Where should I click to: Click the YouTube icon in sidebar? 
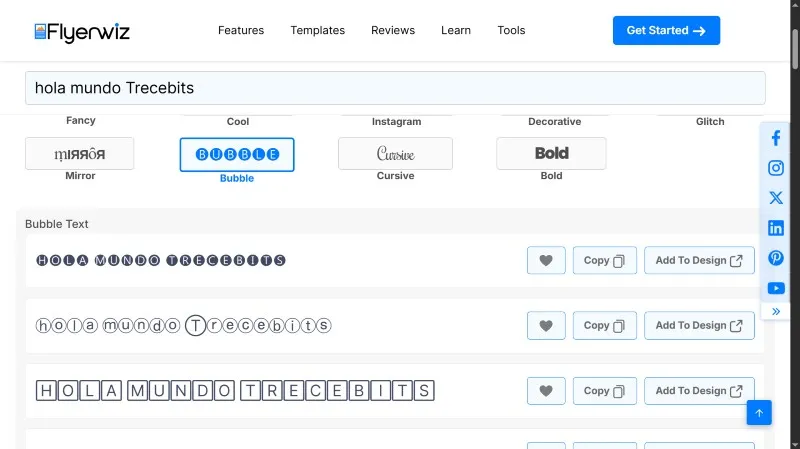(776, 288)
